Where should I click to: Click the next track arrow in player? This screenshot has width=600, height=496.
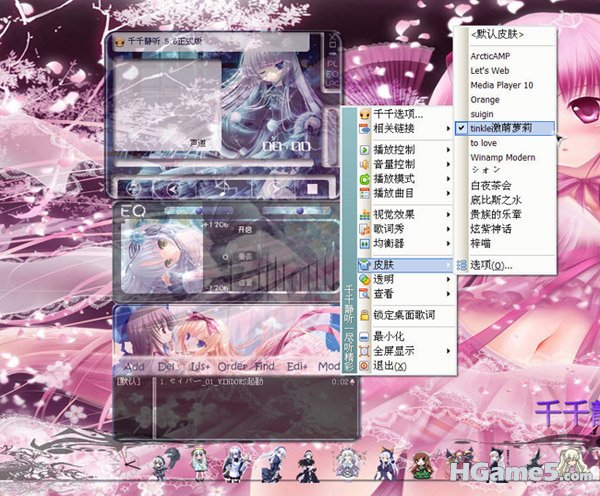275,188
